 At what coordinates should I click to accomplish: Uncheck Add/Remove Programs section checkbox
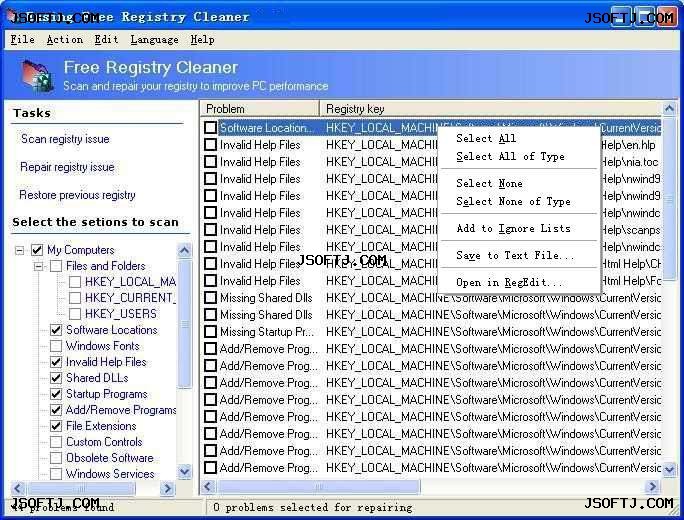pyautogui.click(x=56, y=410)
